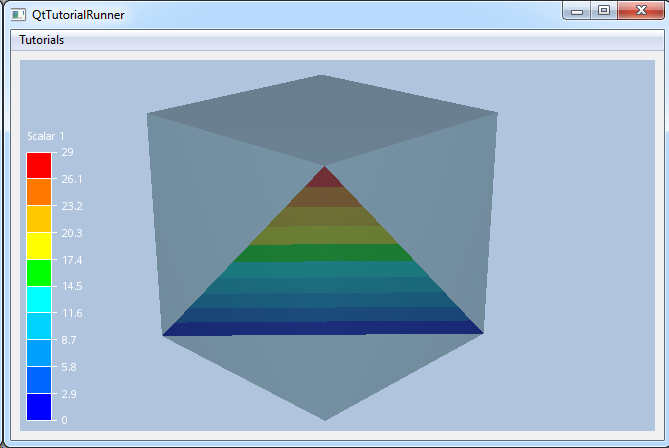Click the green band on the pyramid
The height and width of the screenshot is (448, 669).
pyautogui.click(x=322, y=253)
